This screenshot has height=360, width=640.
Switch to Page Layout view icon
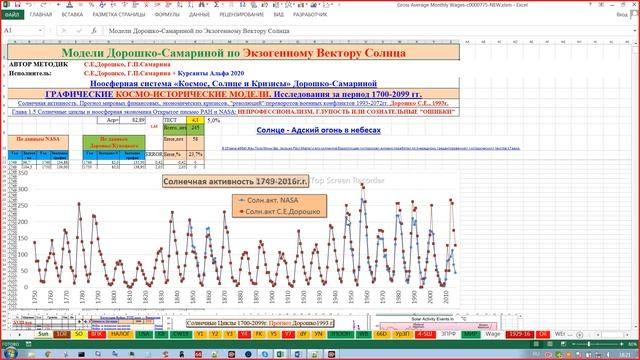tap(550, 344)
